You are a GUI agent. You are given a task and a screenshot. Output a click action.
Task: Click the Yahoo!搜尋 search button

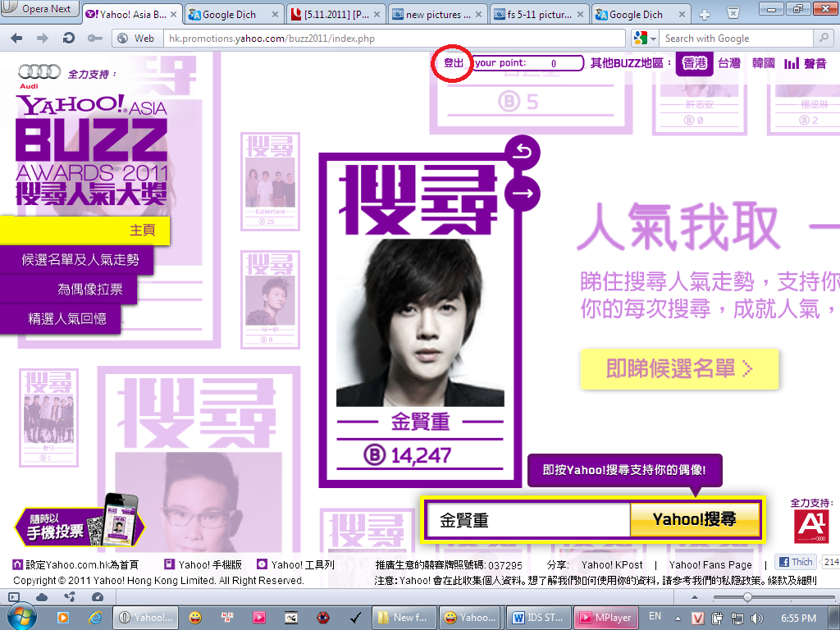pos(695,519)
